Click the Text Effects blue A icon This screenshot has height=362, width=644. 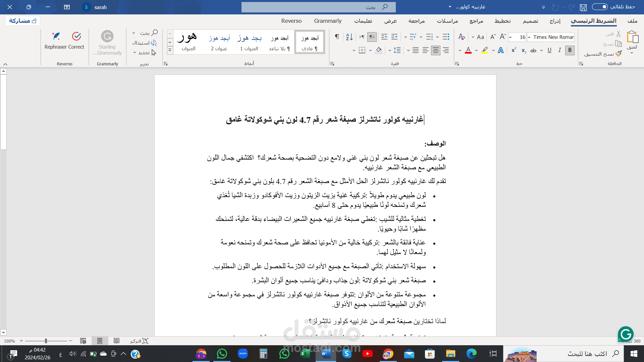coord(501,50)
